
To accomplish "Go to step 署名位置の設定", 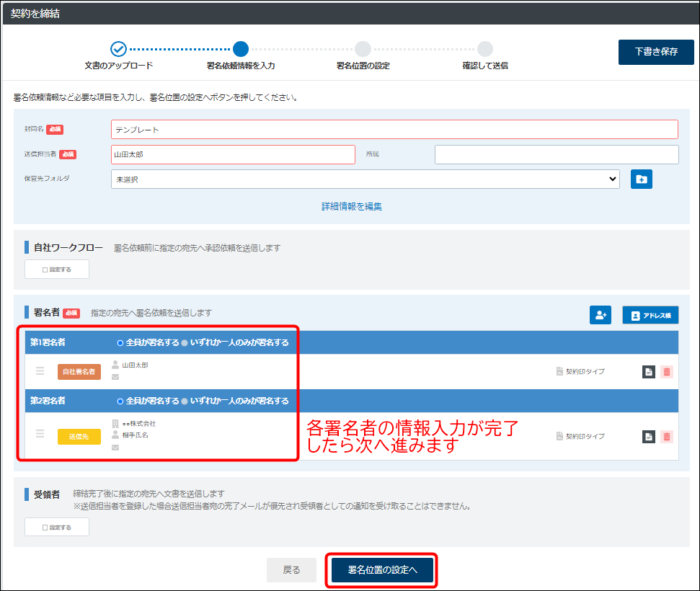I will tap(363, 49).
